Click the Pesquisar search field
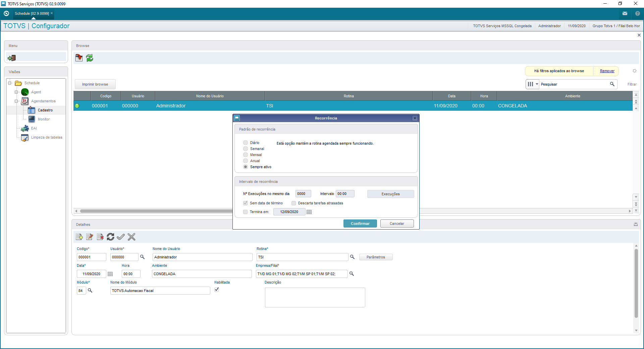 pos(574,84)
